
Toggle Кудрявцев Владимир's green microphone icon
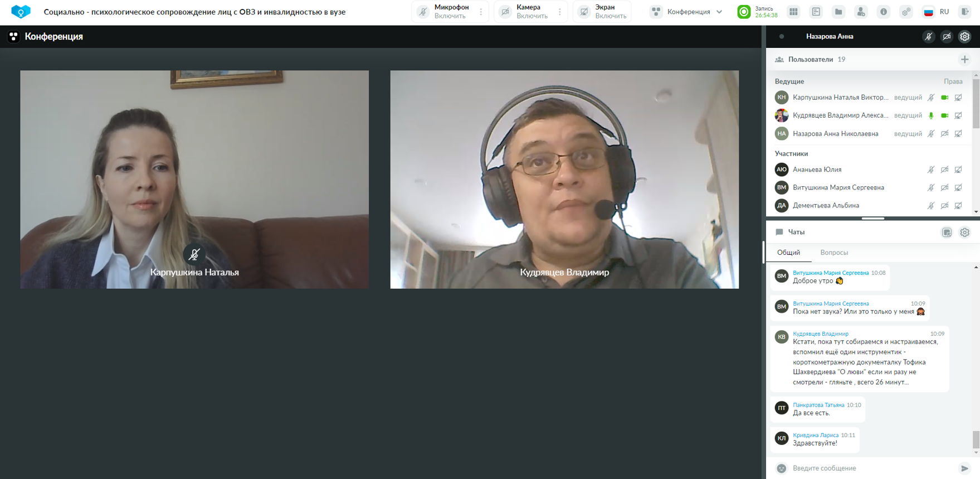pyautogui.click(x=931, y=115)
